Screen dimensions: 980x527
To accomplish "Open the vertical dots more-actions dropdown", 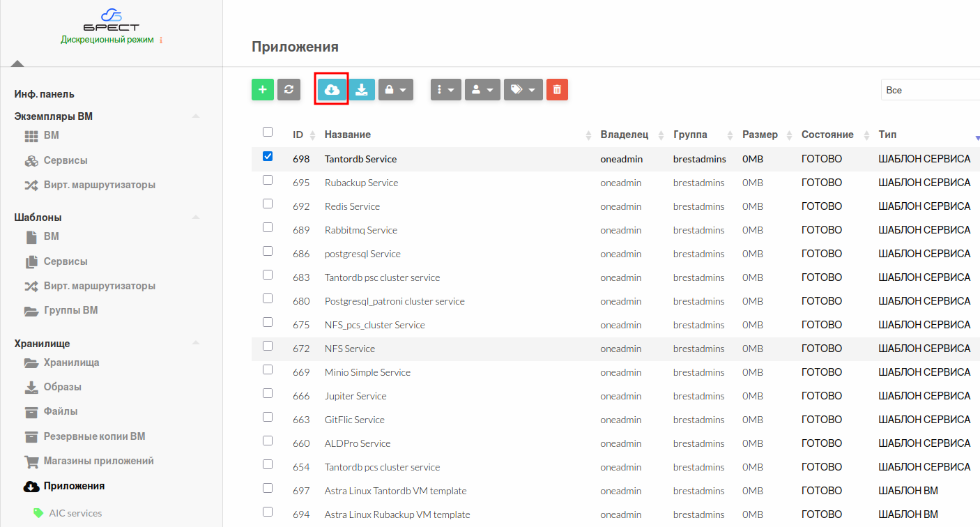I will point(445,89).
